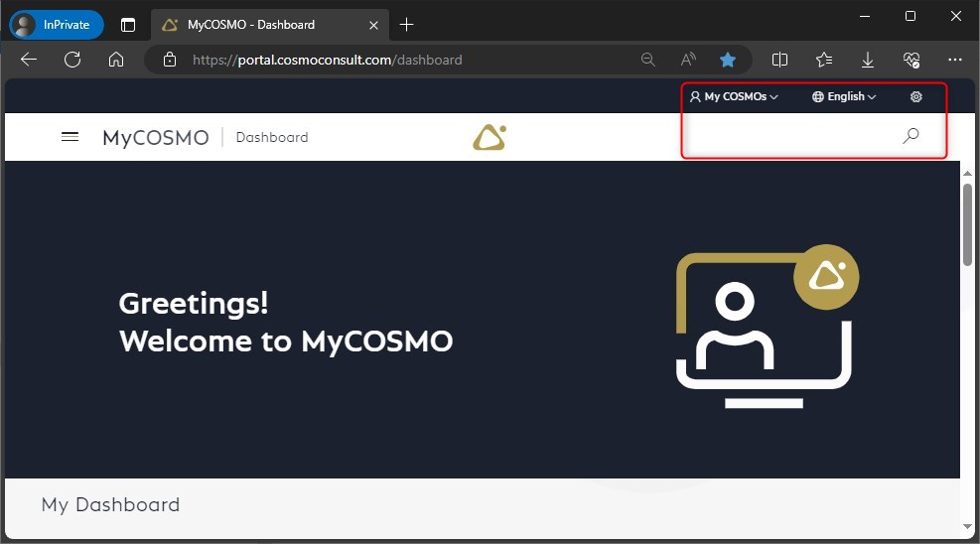View site information lock icon
Viewport: 980px width, 544px height.
click(x=170, y=60)
